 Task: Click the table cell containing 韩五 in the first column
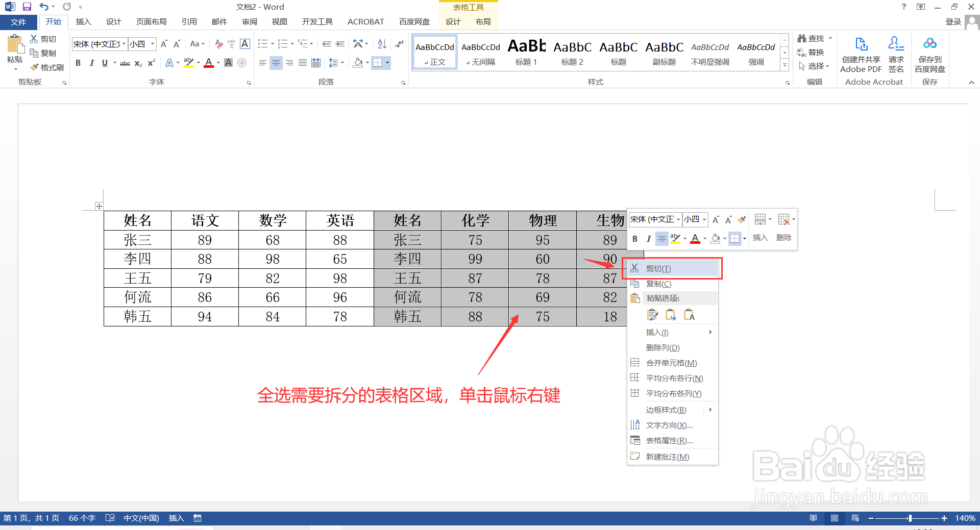click(x=137, y=317)
